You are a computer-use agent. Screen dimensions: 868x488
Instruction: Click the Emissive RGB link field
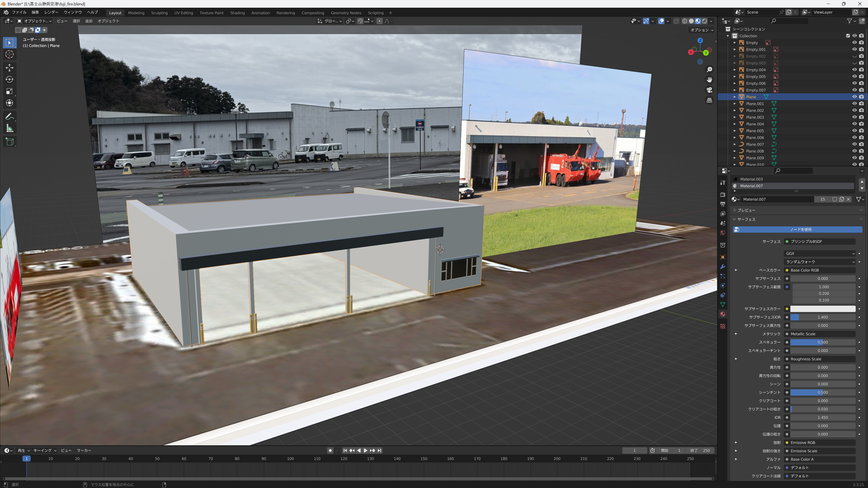820,443
